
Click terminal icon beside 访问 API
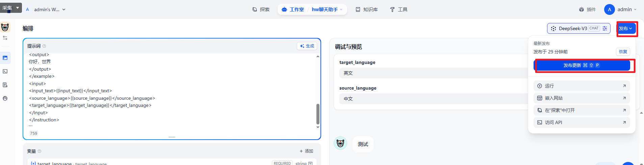[540, 122]
